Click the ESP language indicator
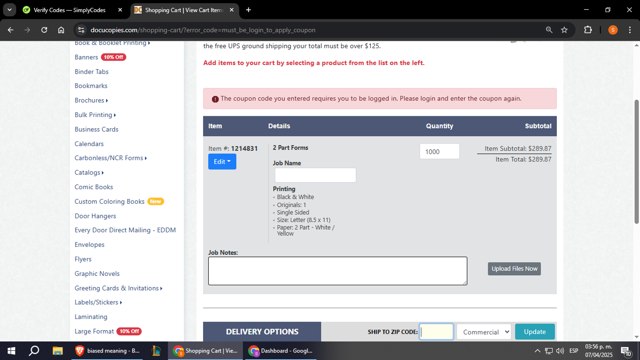The image size is (640, 360). pos(573,351)
